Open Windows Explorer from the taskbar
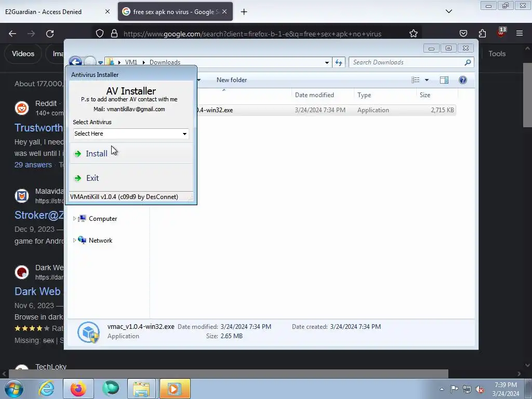 tap(141, 389)
